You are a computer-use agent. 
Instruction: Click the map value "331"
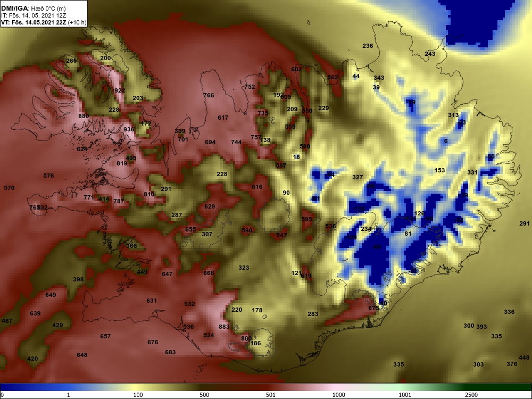tap(472, 172)
